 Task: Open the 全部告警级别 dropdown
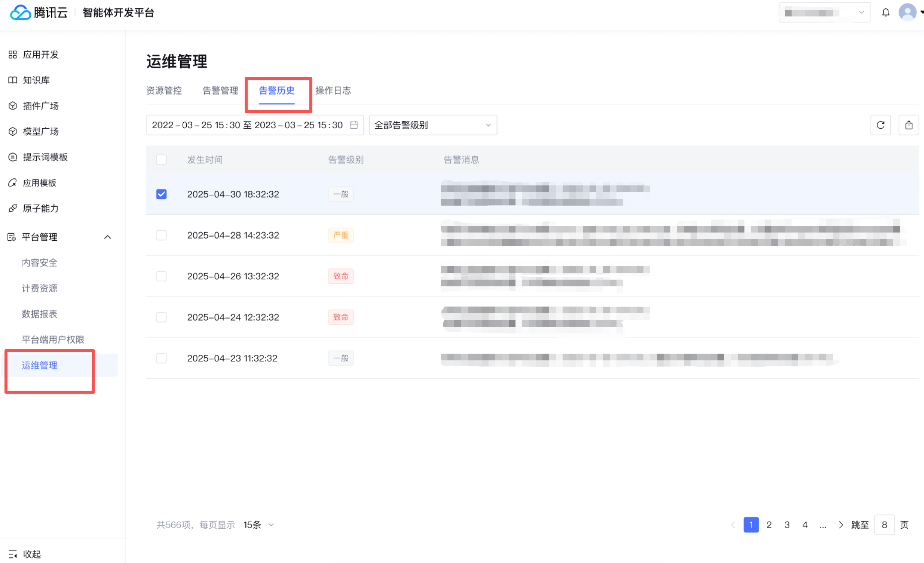click(433, 125)
